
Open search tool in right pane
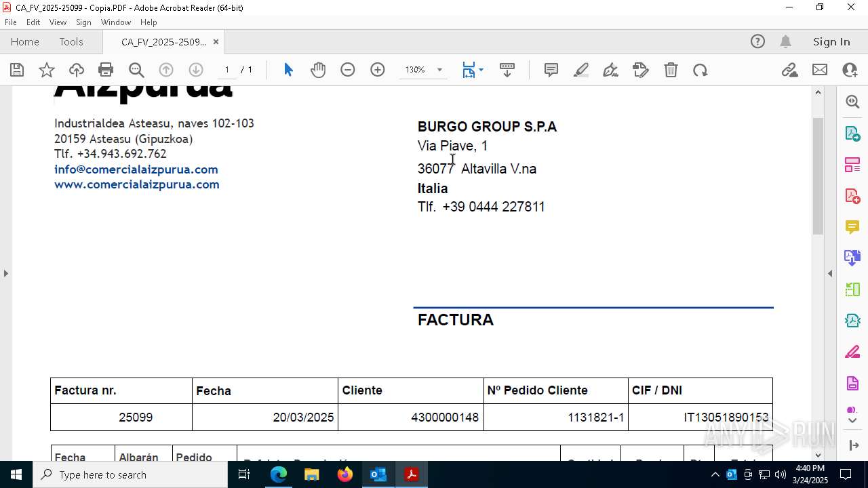coord(852,102)
